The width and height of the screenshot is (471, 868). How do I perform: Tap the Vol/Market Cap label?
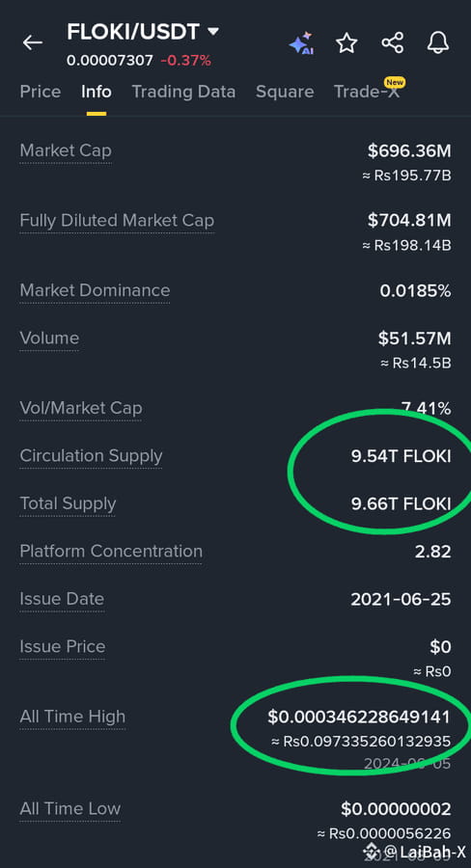(81, 408)
